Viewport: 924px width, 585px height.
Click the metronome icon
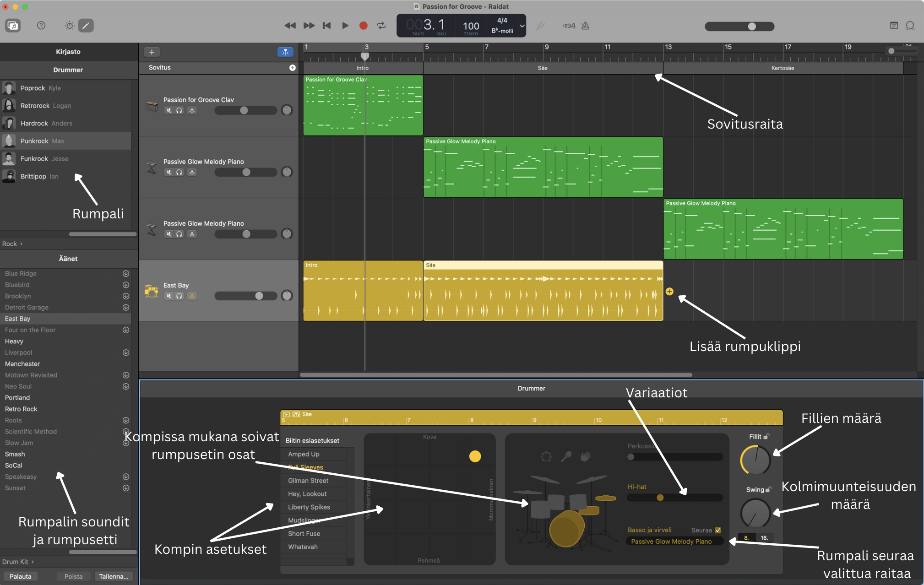(586, 26)
